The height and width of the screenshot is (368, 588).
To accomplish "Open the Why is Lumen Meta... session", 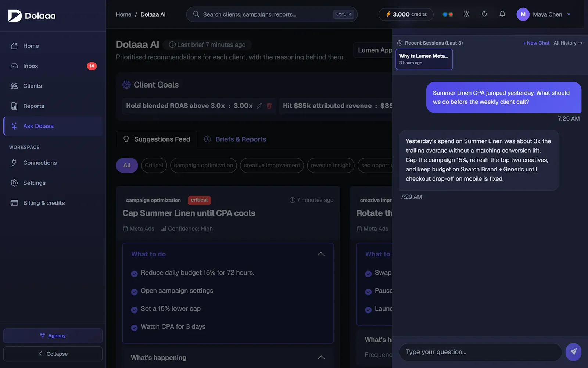I will click(x=424, y=59).
